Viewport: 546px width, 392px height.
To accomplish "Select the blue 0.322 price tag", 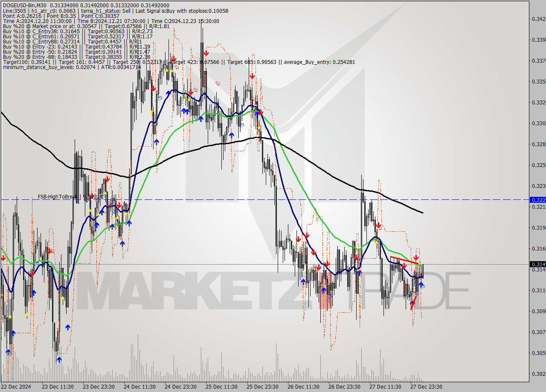I will [x=537, y=199].
